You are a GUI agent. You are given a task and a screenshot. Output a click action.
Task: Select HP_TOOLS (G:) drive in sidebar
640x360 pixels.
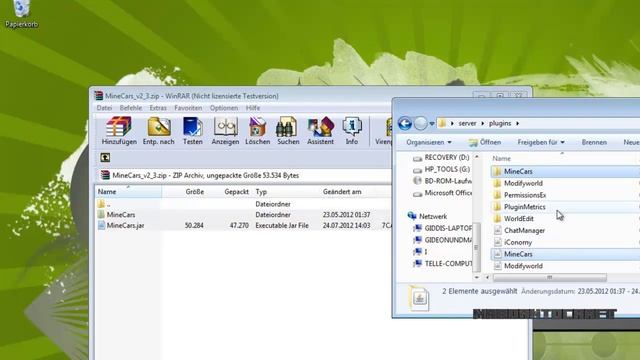point(441,169)
